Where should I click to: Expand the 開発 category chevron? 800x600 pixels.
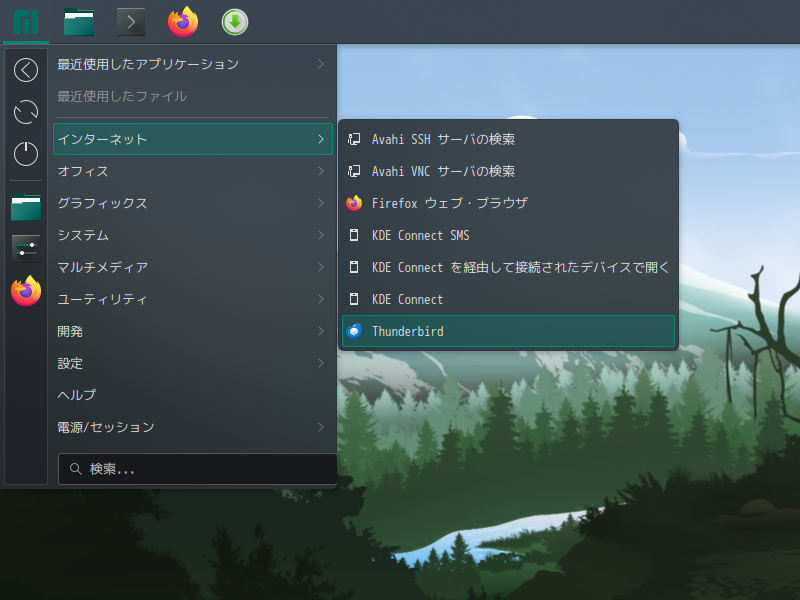tap(320, 331)
